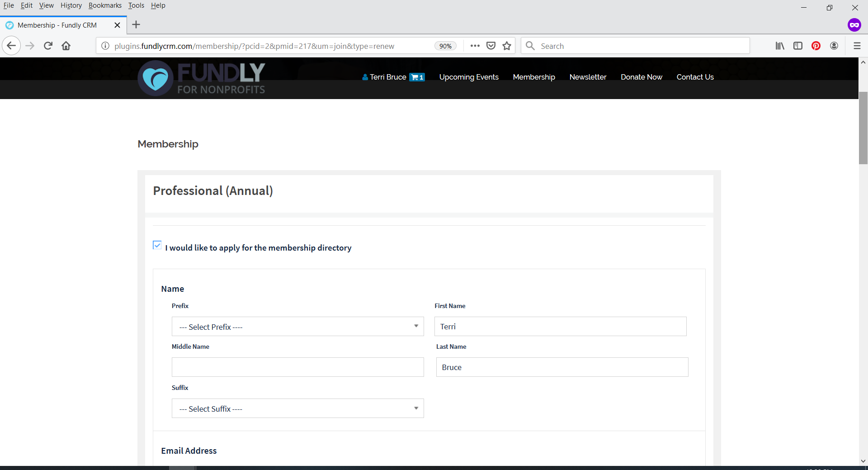Click Donate Now in navigation
The height and width of the screenshot is (470, 868).
[x=642, y=77]
